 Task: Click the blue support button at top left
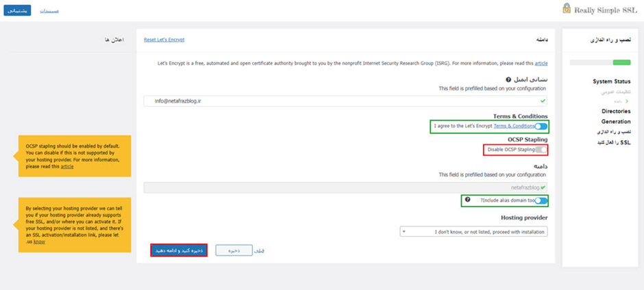[x=17, y=11]
